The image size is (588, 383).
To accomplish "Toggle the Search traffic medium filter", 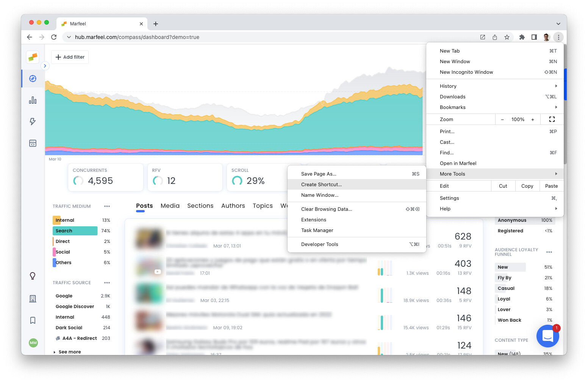I will tap(75, 230).
